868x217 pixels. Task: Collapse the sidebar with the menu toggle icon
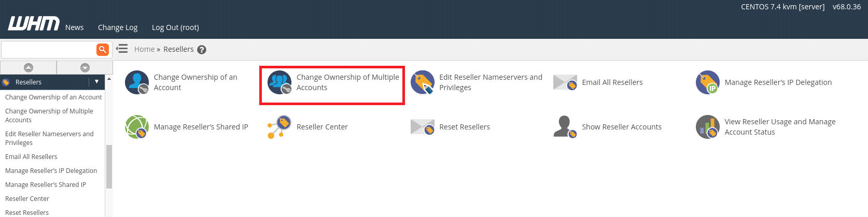coord(122,49)
